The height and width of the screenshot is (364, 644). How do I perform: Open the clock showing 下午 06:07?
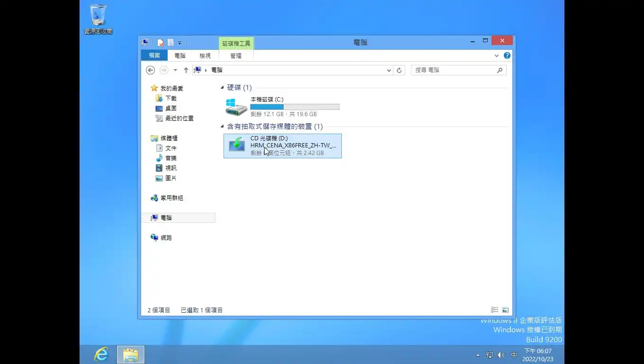point(537,355)
